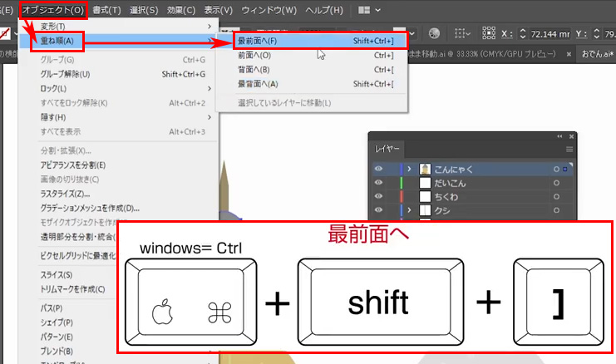This screenshot has height=364, width=616.
Task: Click the none-stroke swatch in control bar
Action: pos(5,34)
